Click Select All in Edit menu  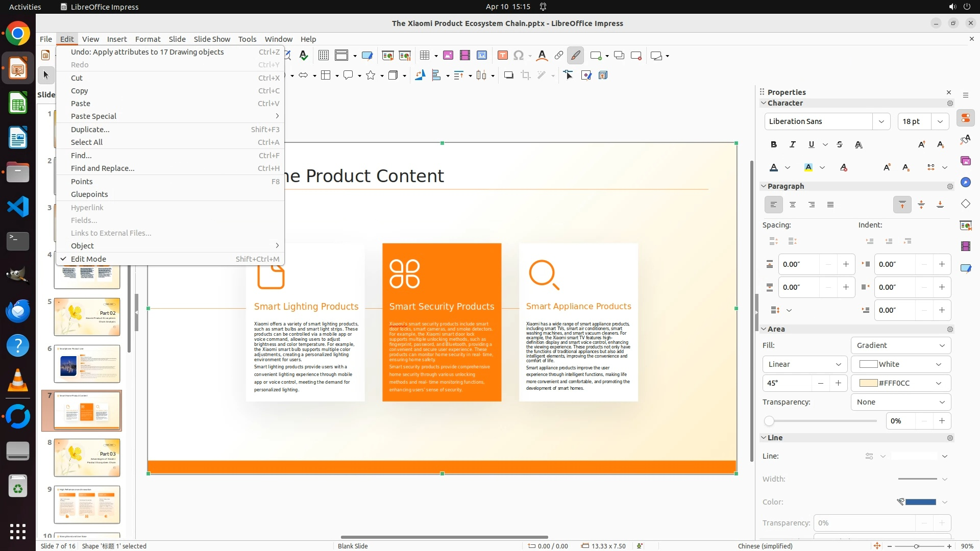[x=87, y=142]
